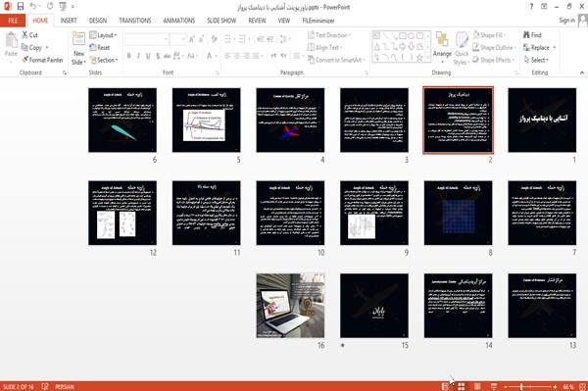Image resolution: width=588 pixels, height=391 pixels.
Task: Click the Find command
Action: [532, 35]
